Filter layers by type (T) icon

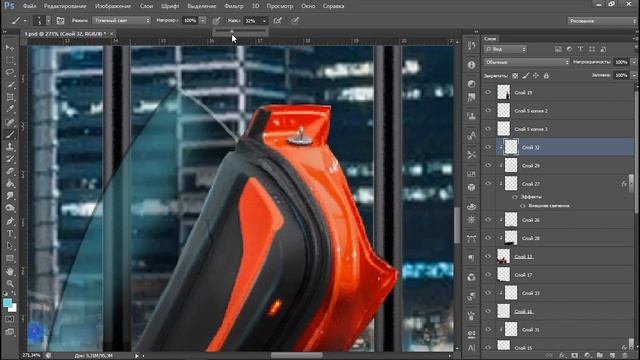tap(580, 49)
